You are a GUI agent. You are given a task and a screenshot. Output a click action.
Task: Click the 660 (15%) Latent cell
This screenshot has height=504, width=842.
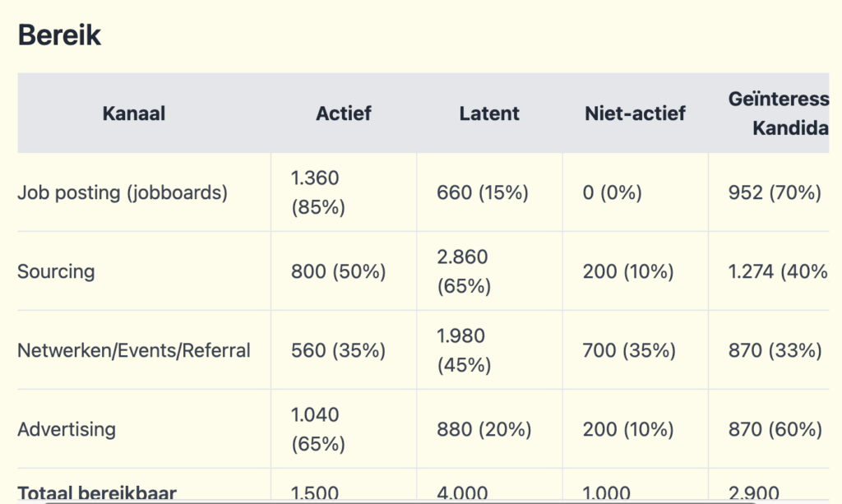point(483,192)
